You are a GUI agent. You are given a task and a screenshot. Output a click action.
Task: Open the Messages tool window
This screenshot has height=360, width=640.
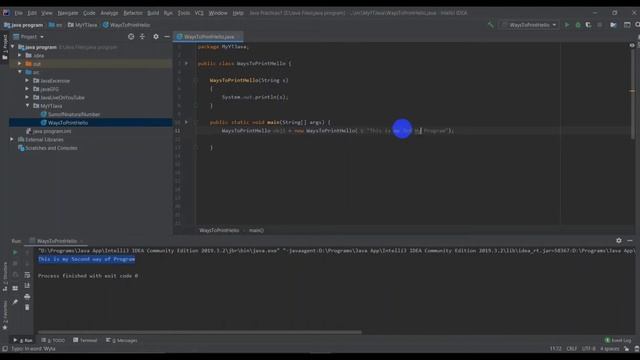tap(122, 340)
